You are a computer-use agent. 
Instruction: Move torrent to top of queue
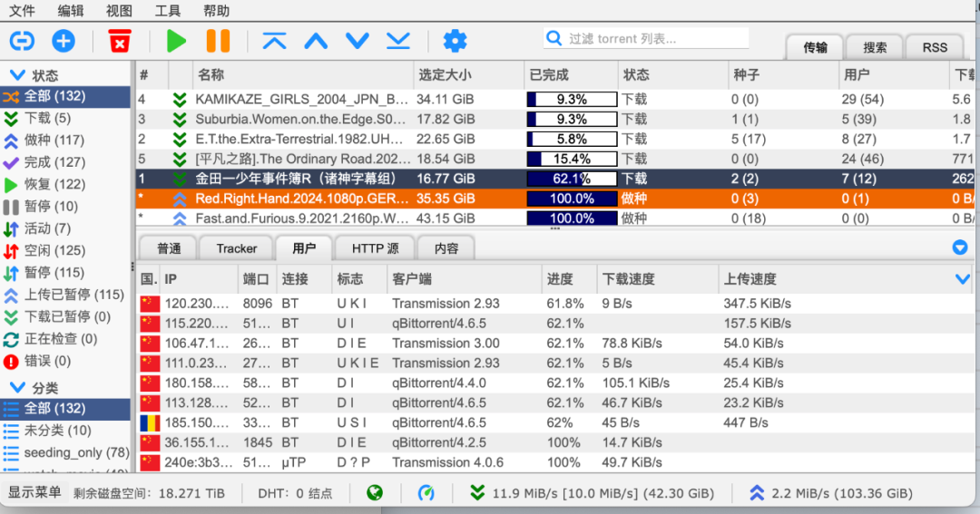(x=274, y=41)
